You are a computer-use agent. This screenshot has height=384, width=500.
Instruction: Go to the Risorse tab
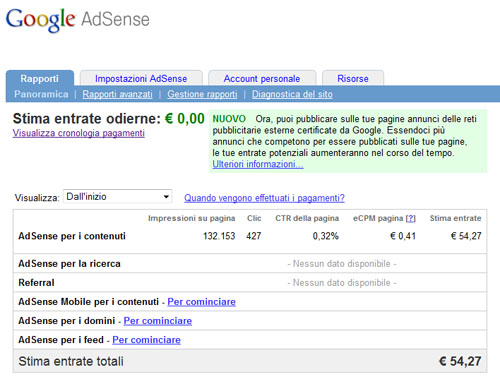(353, 79)
